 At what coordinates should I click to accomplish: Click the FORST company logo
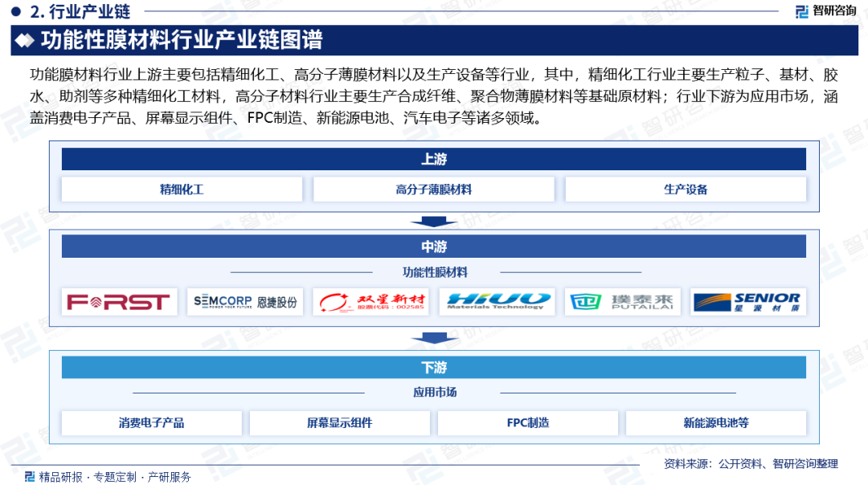[119, 302]
